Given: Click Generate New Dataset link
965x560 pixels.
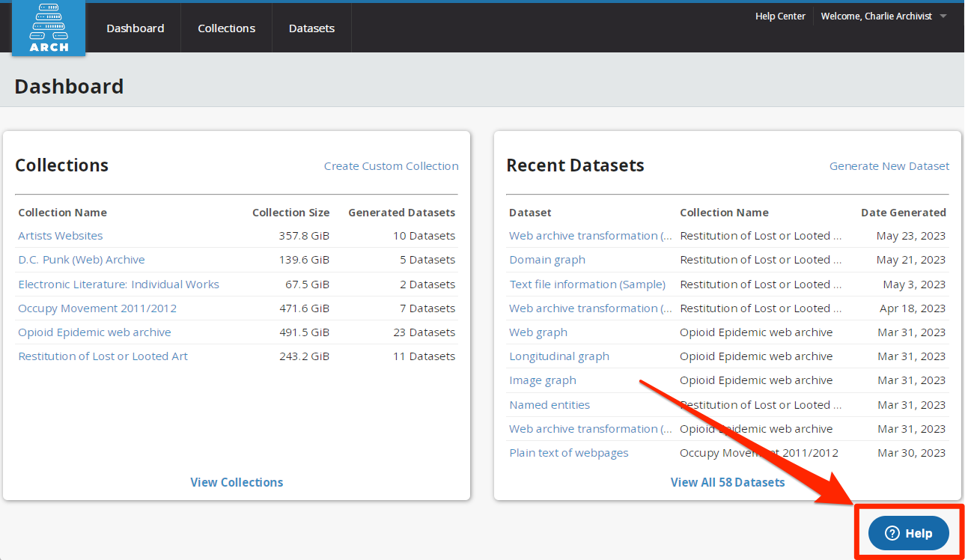Looking at the screenshot, I should [x=889, y=166].
